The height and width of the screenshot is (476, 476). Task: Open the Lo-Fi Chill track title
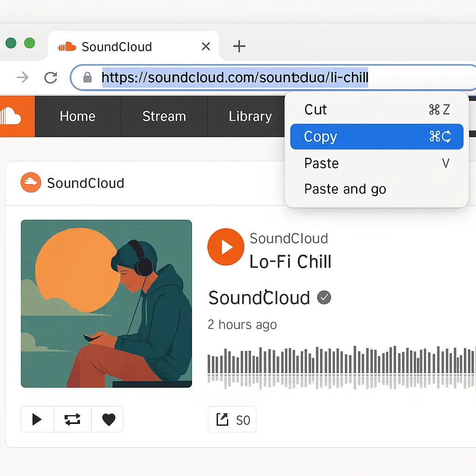pyautogui.click(x=290, y=262)
